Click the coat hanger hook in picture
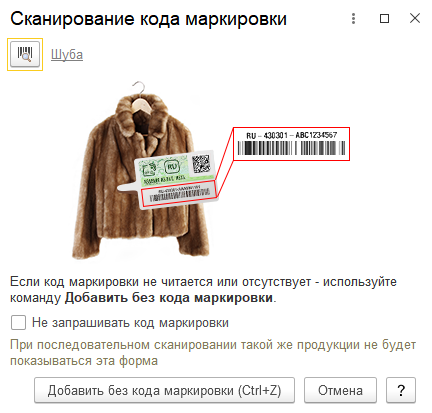Screen dimensions: 432x413 [140, 87]
